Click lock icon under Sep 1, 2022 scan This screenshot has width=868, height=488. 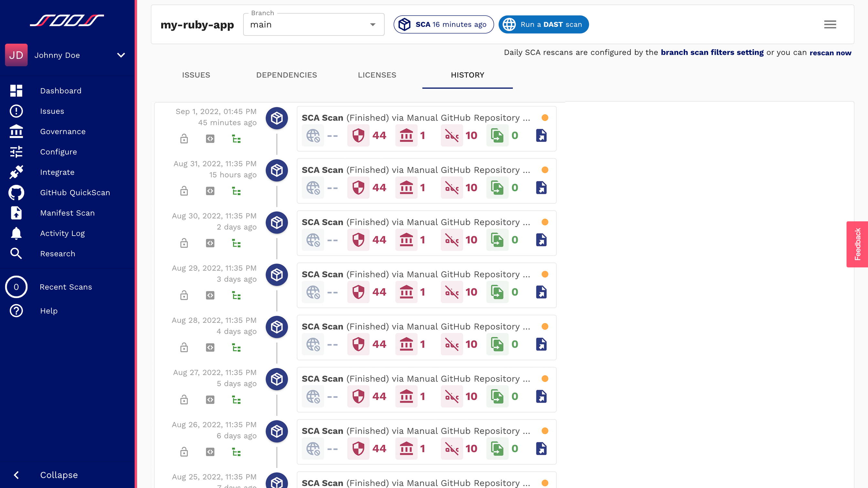[184, 139]
